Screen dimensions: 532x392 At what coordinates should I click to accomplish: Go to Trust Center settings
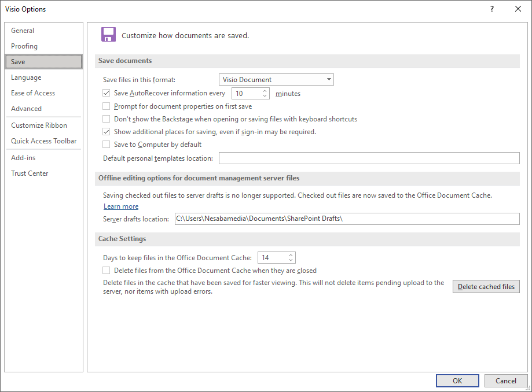[30, 173]
